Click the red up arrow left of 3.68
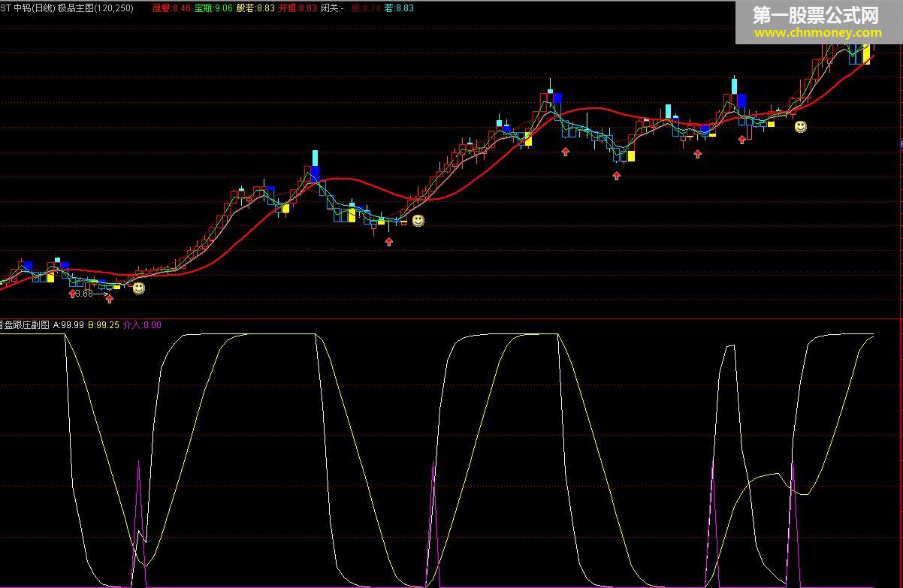Image resolution: width=903 pixels, height=588 pixels. pos(72,294)
